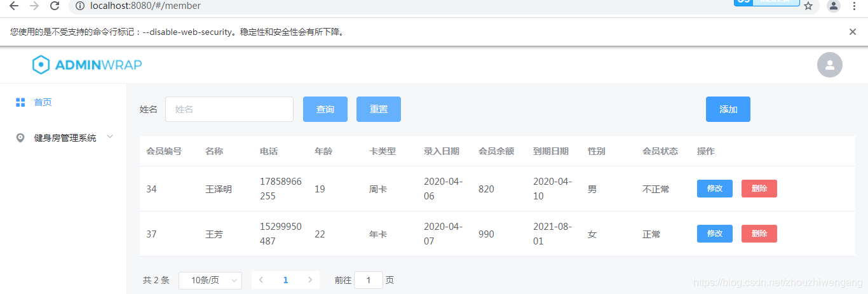The width and height of the screenshot is (868, 294).
Task: Click entry date 2020-04-06
Action: click(x=444, y=189)
